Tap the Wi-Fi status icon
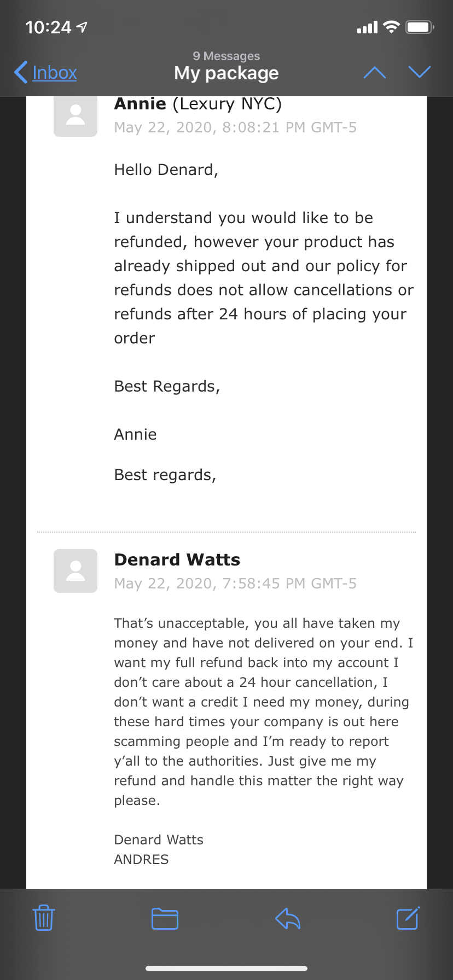The image size is (453, 980). click(391, 27)
